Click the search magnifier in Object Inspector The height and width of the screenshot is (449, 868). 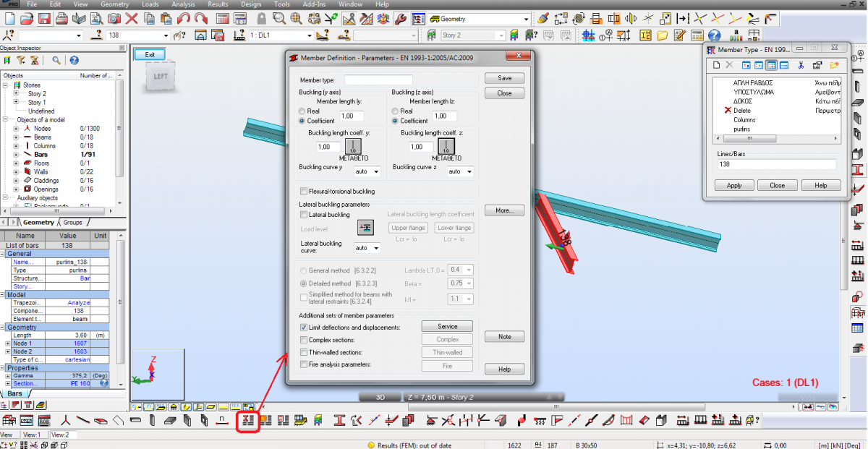56,61
